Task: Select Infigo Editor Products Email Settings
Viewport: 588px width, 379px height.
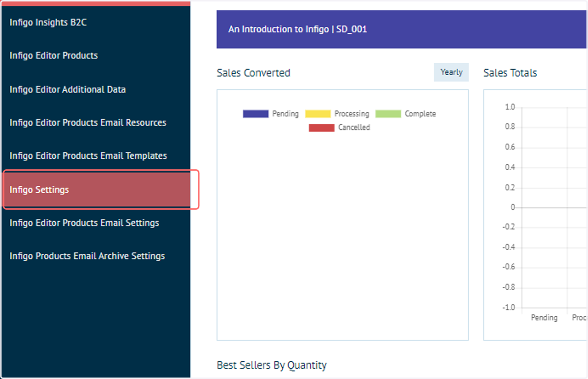Action: click(84, 223)
